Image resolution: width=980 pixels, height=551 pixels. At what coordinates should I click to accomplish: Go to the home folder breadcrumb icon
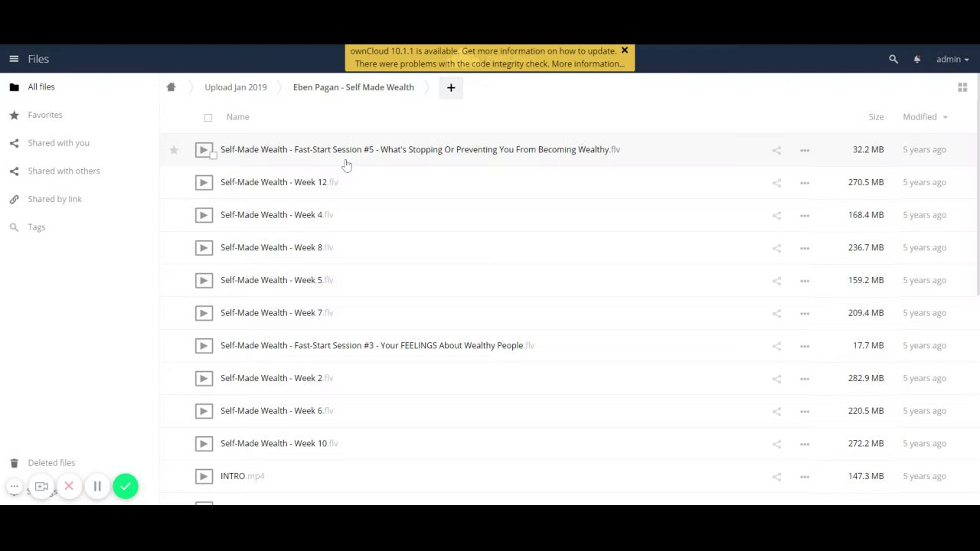171,87
